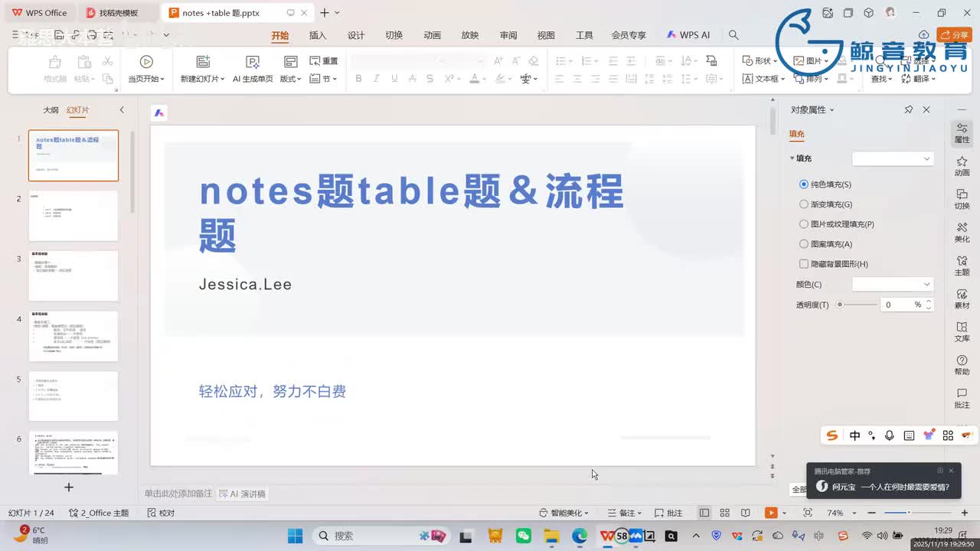
Task: Open the 帮助 sidebar panel
Action: coord(962,365)
